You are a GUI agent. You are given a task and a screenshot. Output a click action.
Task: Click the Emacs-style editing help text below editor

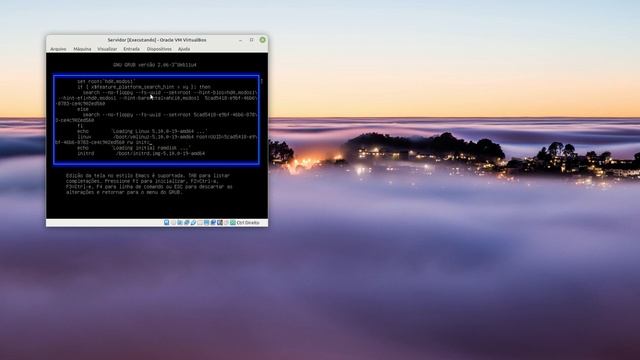149,184
